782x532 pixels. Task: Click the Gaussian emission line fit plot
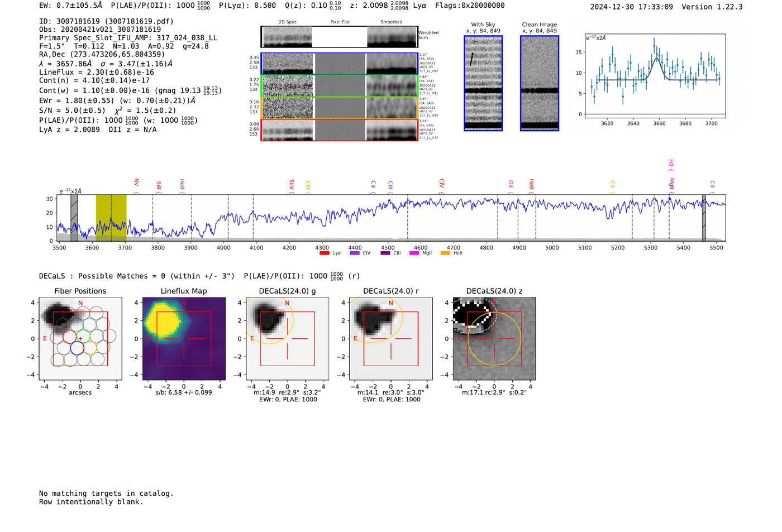tap(655, 76)
